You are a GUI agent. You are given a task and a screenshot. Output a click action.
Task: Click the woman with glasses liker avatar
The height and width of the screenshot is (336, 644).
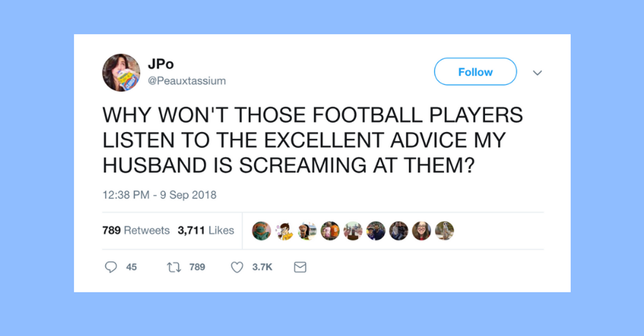[x=421, y=231]
